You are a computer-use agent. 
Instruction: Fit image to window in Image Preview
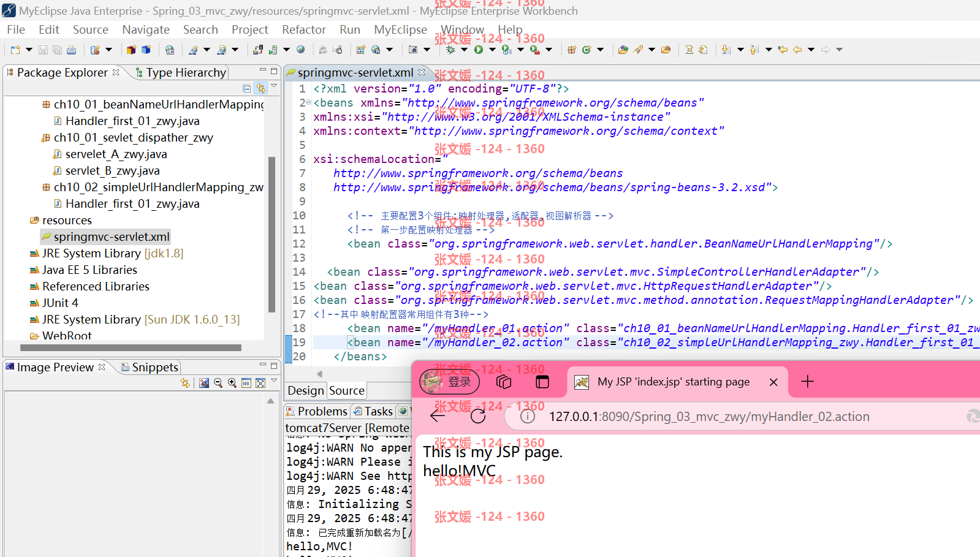(260, 383)
